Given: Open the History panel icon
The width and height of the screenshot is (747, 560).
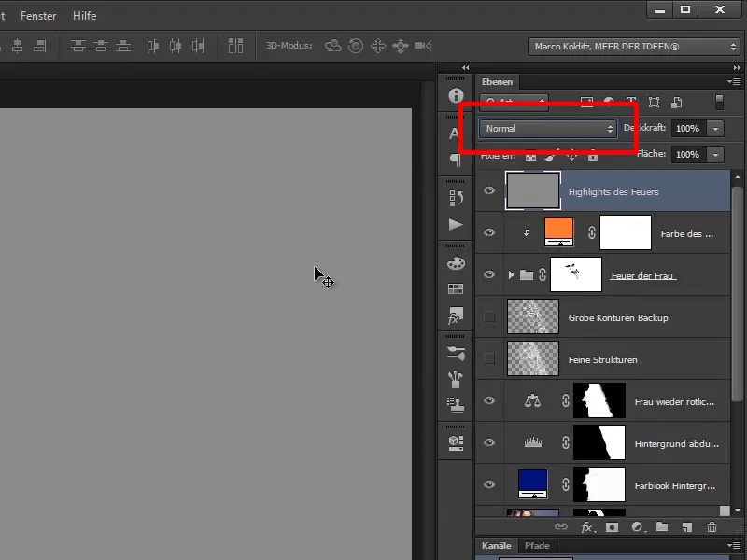Looking at the screenshot, I should [456, 198].
